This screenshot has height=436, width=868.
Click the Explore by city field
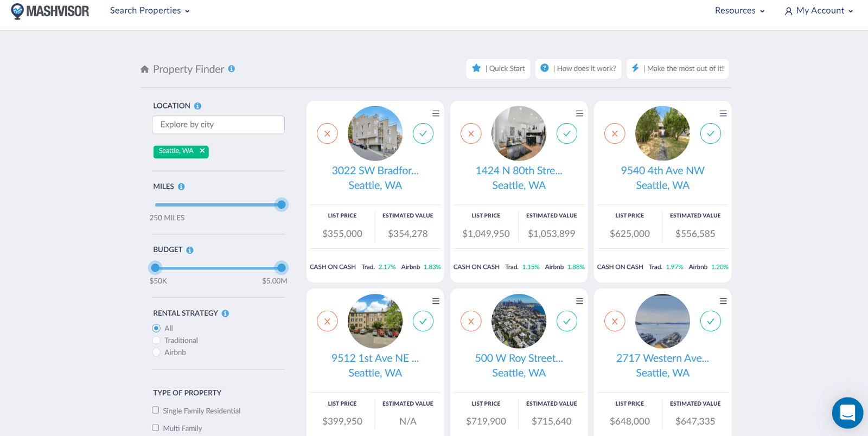tap(218, 125)
